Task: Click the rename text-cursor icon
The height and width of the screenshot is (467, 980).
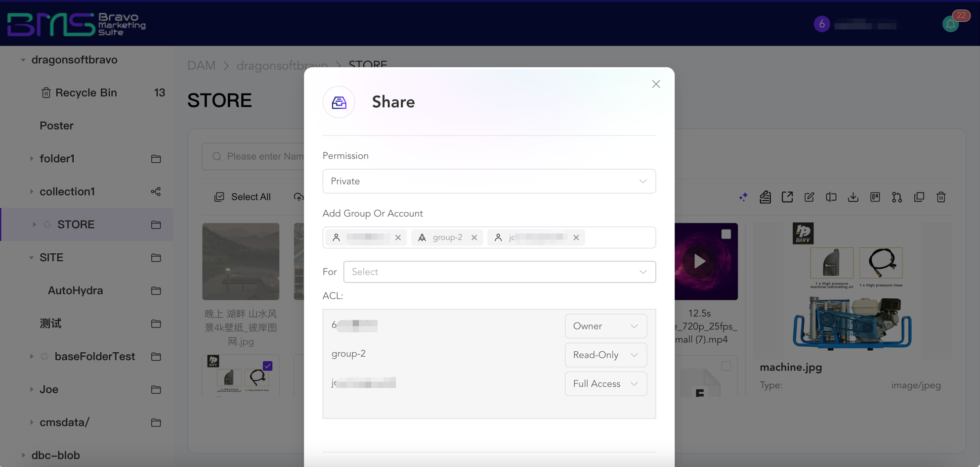Action: (x=831, y=197)
